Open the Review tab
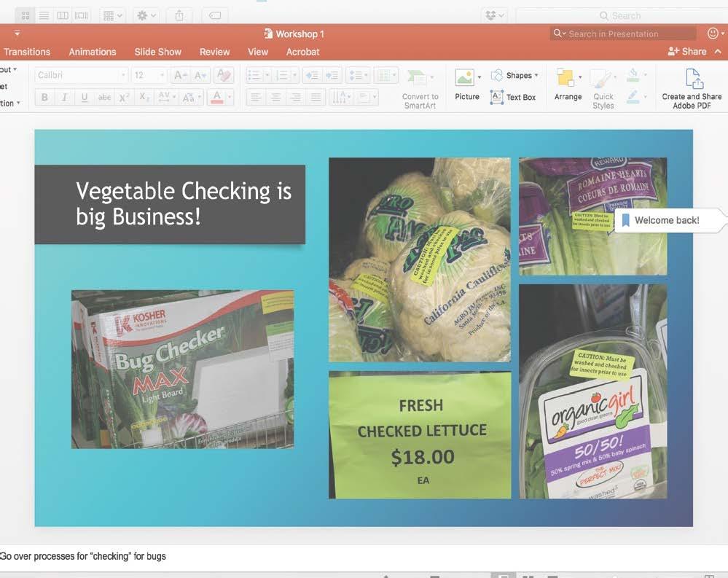This screenshot has width=728, height=578. click(x=214, y=52)
